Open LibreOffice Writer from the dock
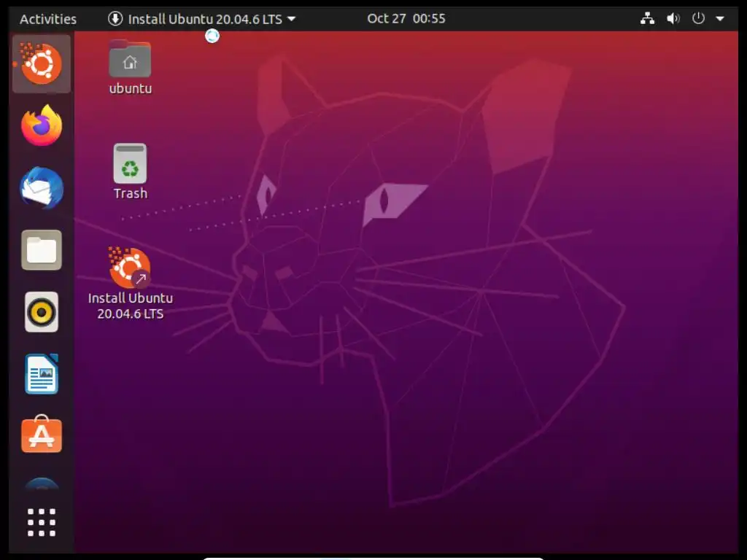747x560 pixels. click(42, 374)
